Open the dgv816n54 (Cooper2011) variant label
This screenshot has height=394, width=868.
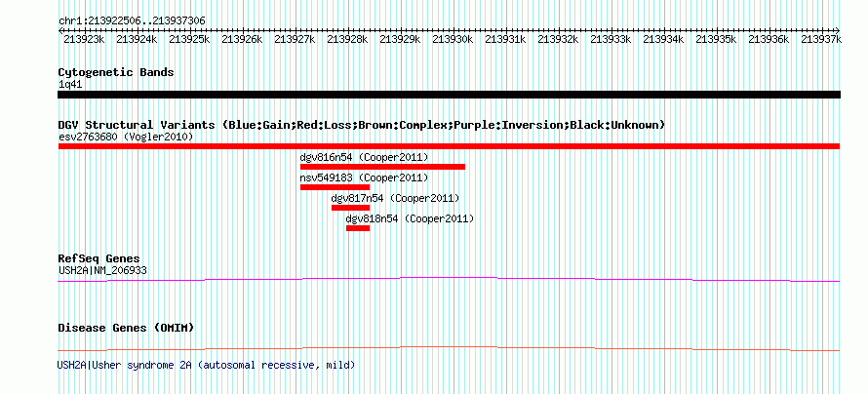[364, 157]
